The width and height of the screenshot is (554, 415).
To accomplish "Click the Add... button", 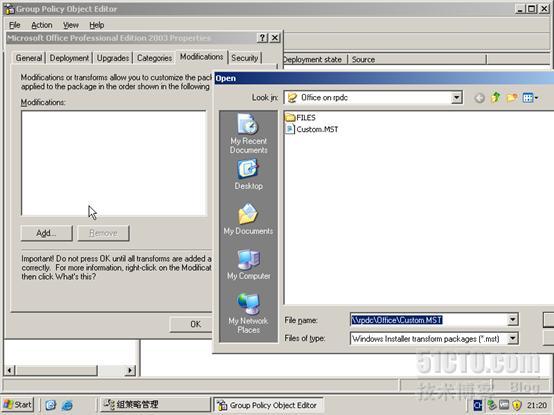I will (x=46, y=233).
